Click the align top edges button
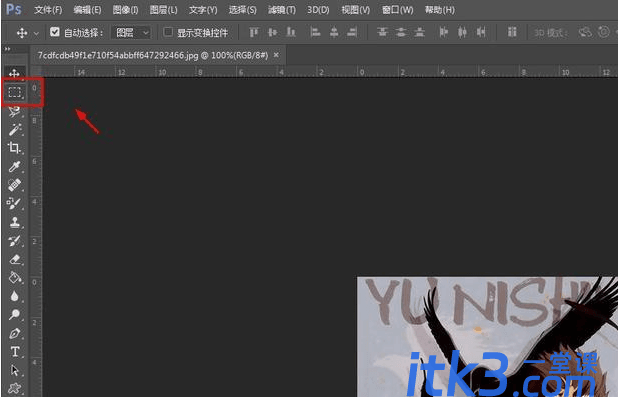 click(254, 32)
